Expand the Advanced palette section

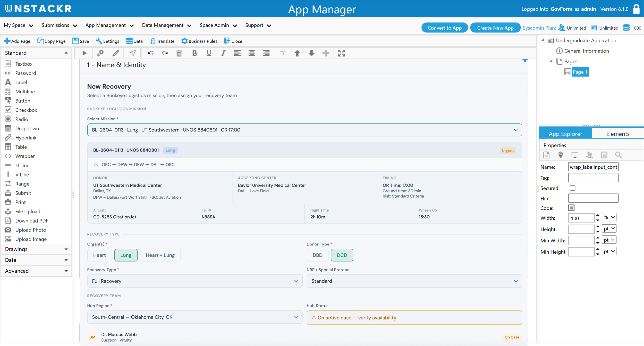coord(36,271)
